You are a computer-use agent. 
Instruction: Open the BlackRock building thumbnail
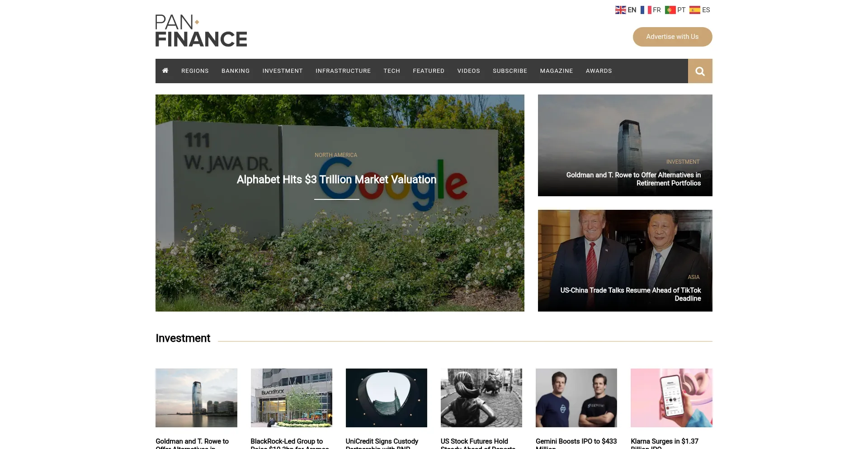point(292,398)
